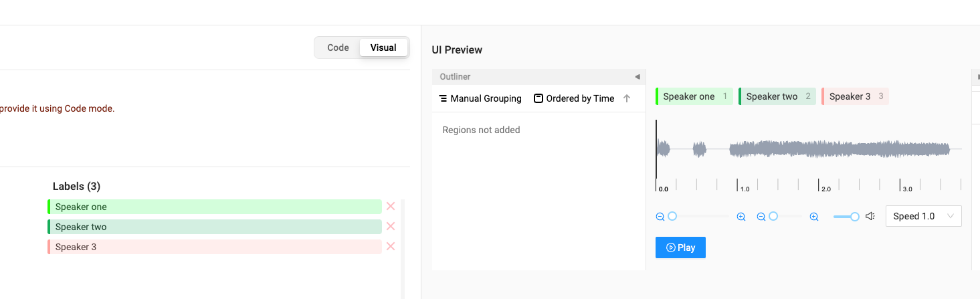Remove the Speaker 3 label entry
This screenshot has height=299, width=980.
point(391,247)
